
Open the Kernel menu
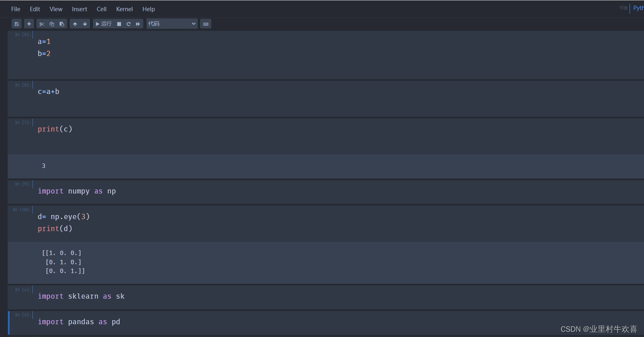click(124, 9)
